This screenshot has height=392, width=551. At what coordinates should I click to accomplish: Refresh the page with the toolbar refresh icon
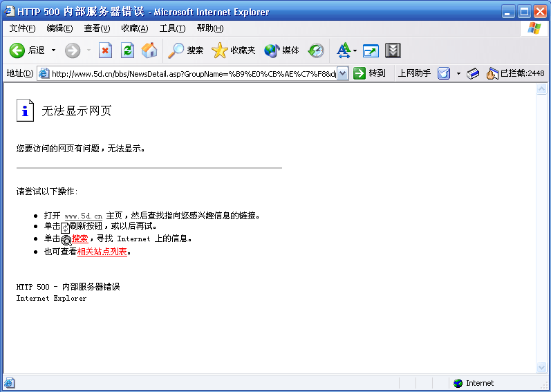coord(127,50)
